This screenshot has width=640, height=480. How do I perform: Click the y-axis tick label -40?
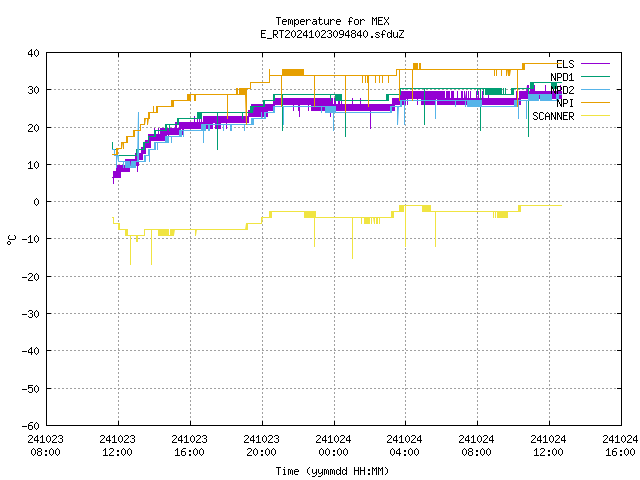(31, 351)
